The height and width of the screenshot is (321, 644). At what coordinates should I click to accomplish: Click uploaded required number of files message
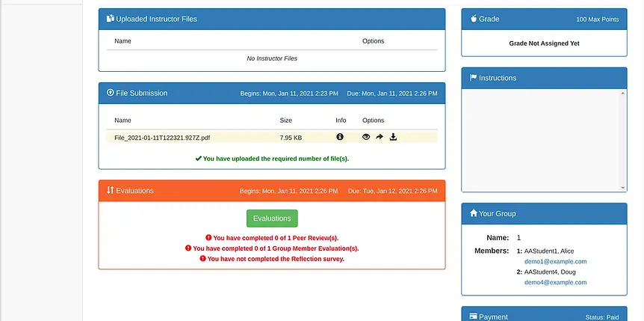tap(276, 159)
